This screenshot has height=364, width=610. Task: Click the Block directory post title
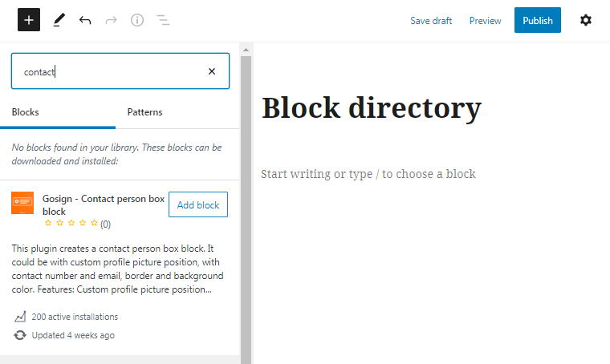pyautogui.click(x=372, y=108)
